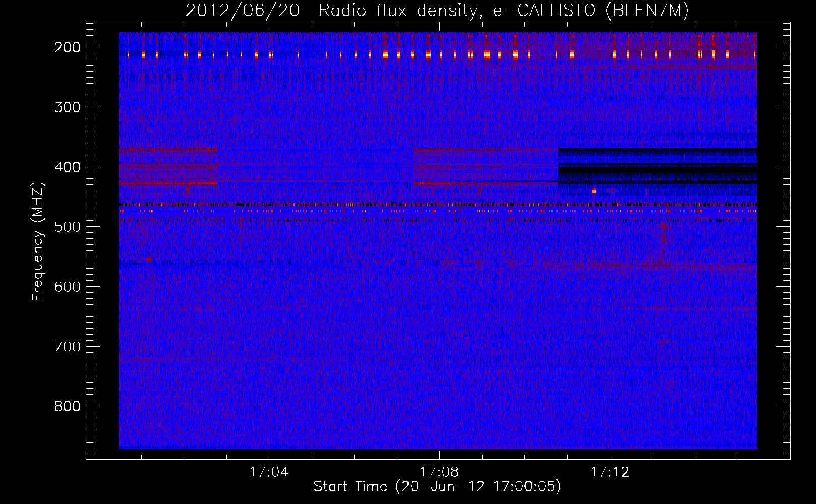
Task: Select the 500 frequency tick label
Action: tap(67, 227)
